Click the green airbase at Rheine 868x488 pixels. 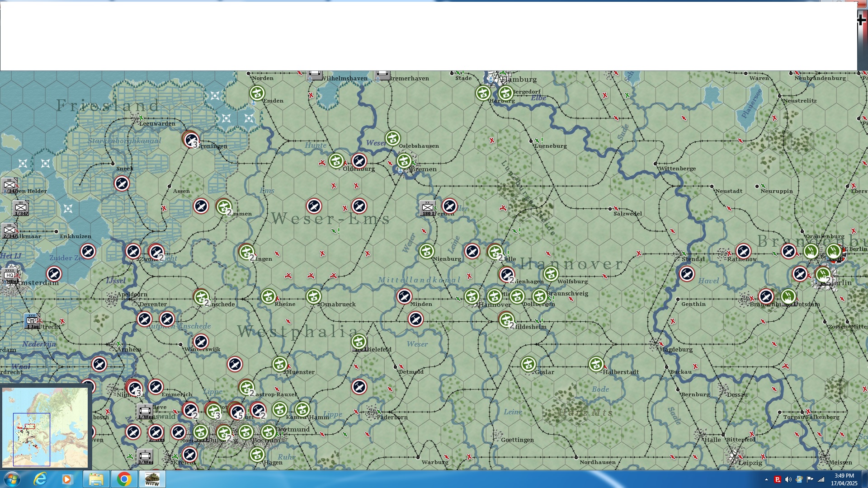click(x=269, y=296)
